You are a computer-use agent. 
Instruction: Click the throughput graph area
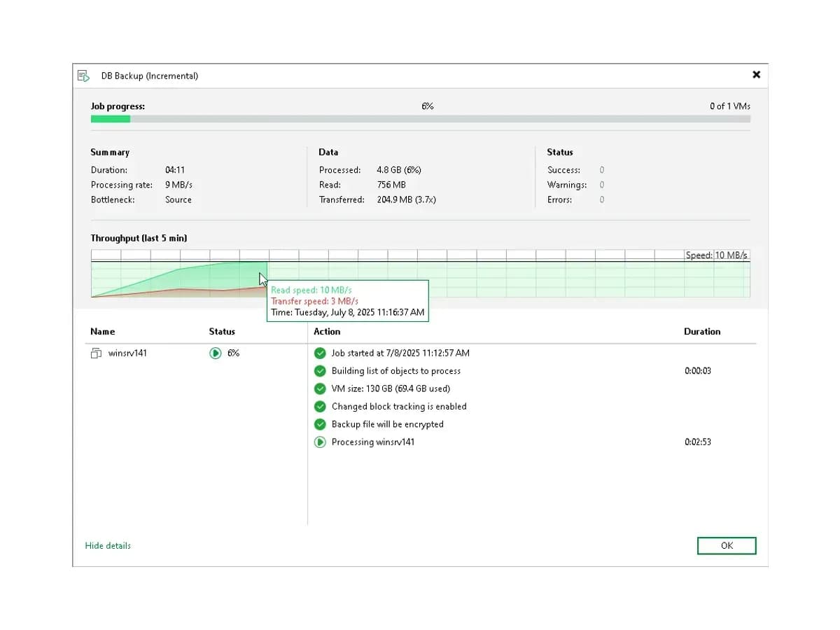421,274
